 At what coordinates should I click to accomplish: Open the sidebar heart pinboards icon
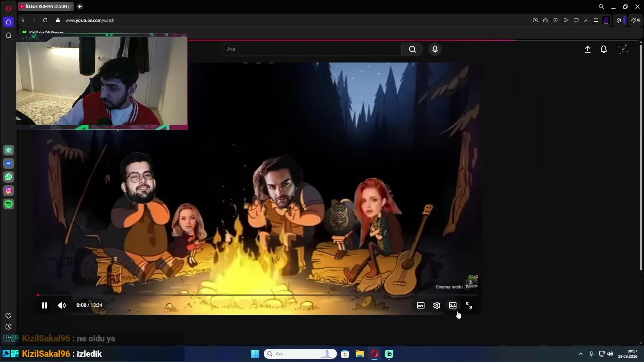8,316
